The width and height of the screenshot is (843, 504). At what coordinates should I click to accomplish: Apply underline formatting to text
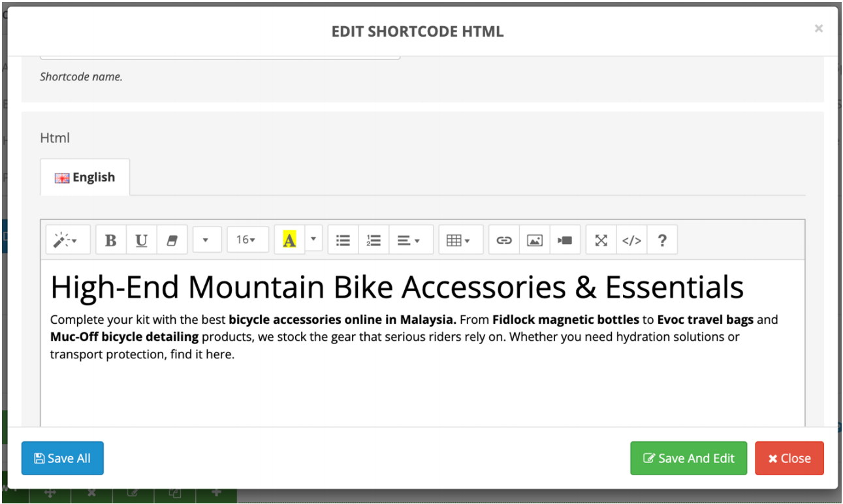141,240
